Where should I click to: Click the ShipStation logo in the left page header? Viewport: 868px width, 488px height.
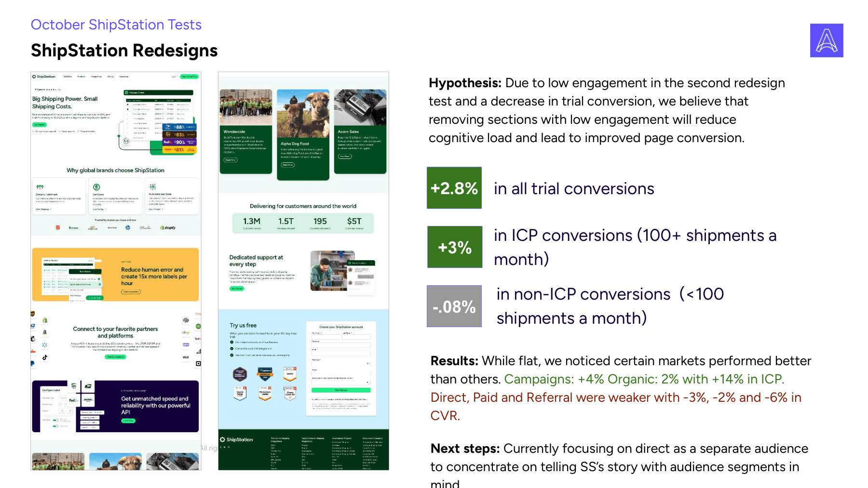tap(44, 77)
